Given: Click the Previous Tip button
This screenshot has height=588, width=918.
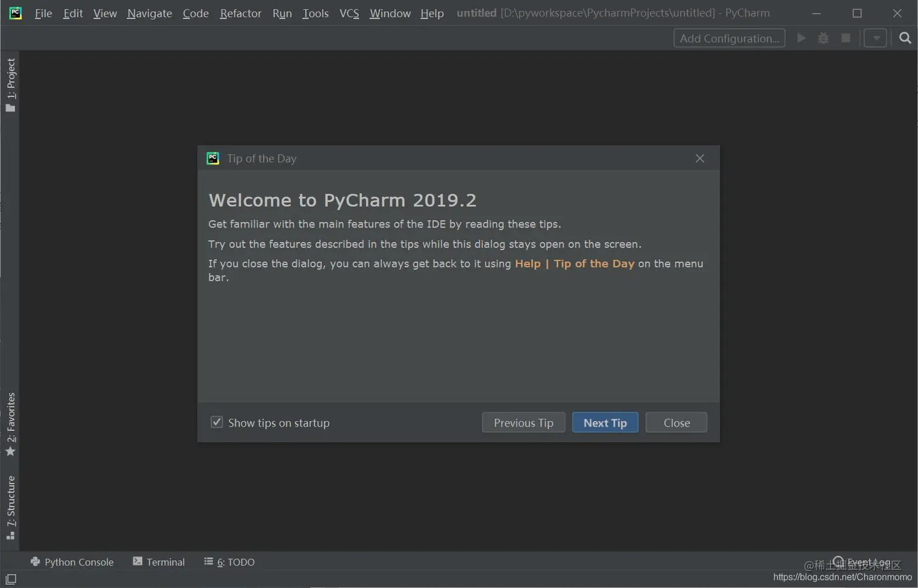Looking at the screenshot, I should click(523, 422).
